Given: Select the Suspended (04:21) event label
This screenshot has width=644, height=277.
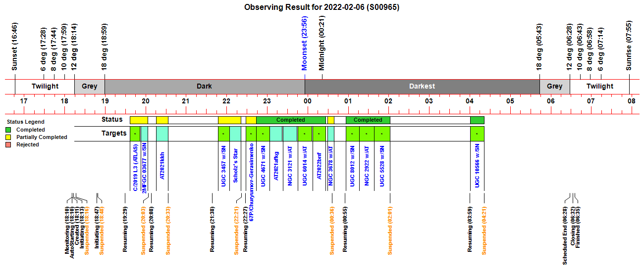Looking at the screenshot, I should click(484, 231).
